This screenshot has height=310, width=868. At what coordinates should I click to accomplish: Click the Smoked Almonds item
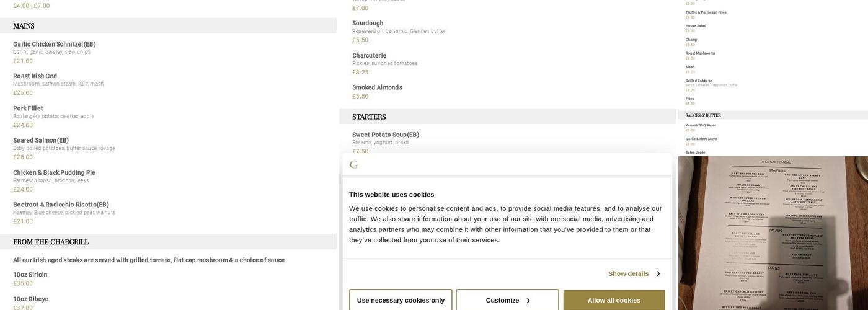(377, 87)
